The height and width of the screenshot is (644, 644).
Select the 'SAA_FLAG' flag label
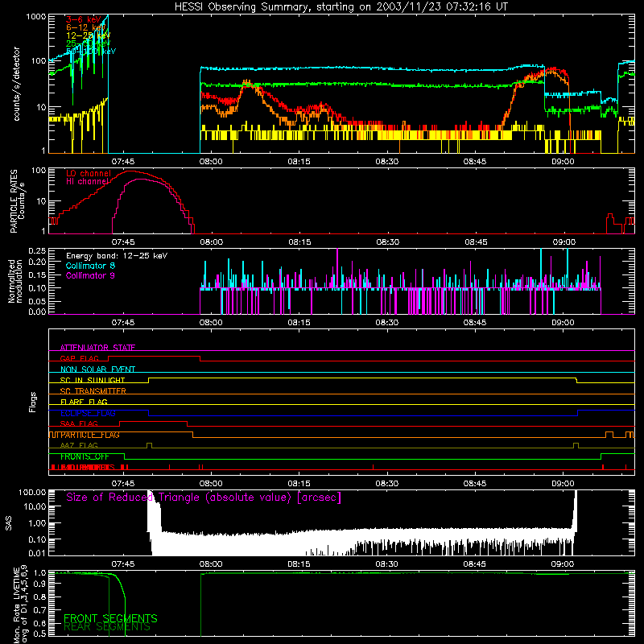click(x=79, y=423)
